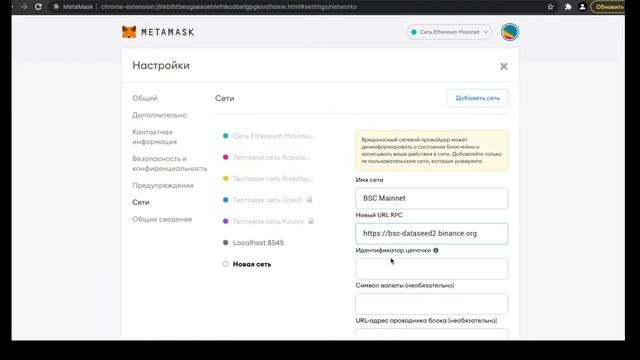Click the lock icon next to Goerli network

[310, 200]
